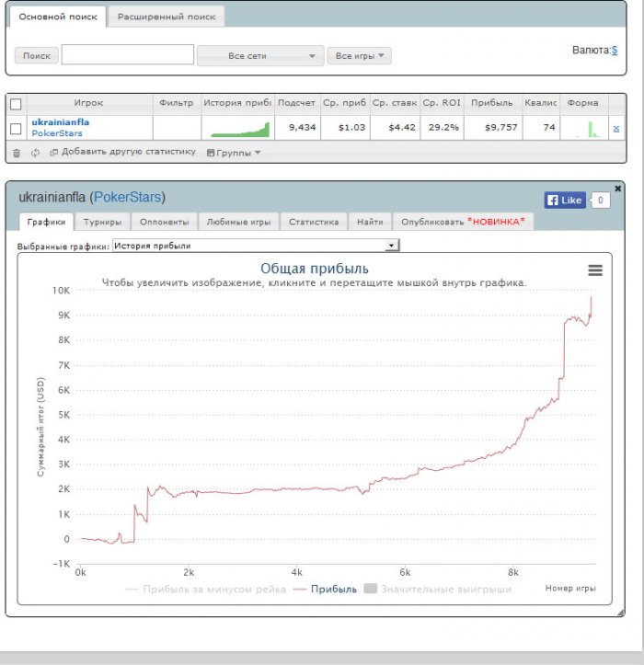Click the 29.2% ROI cell
Viewport: 644px width, 665px height.
pos(443,127)
